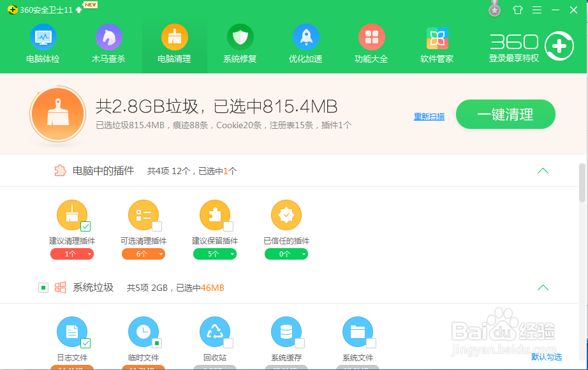The image size is (588, 370).
Task: Collapse the 电脑中的插件 section chevron
Action: click(543, 171)
